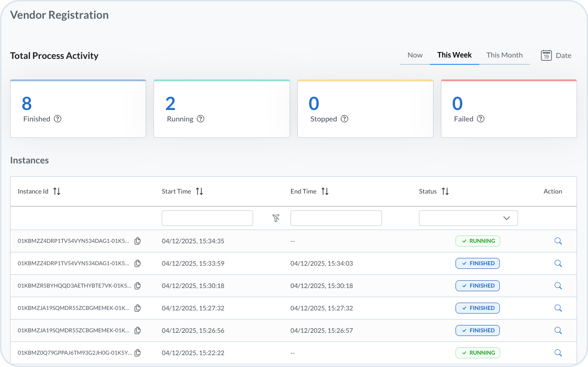This screenshot has height=367, width=588.
Task: View details of instance started 15:22:22
Action: click(x=558, y=353)
